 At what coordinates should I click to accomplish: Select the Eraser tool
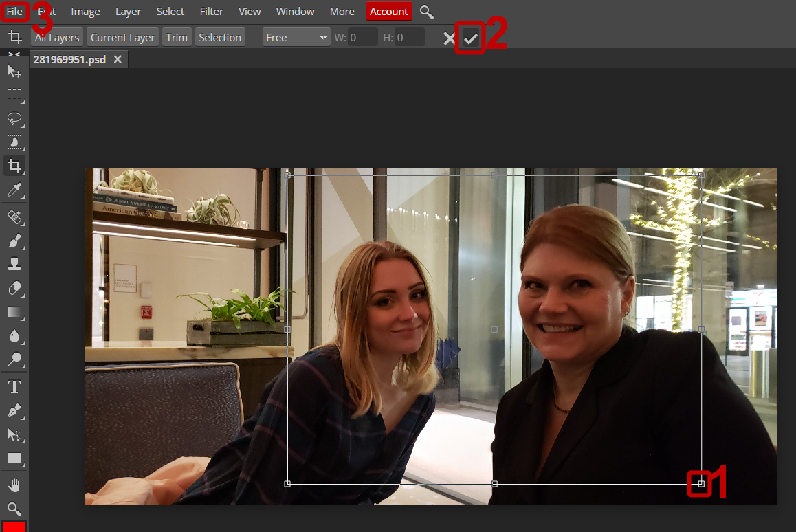[x=14, y=288]
